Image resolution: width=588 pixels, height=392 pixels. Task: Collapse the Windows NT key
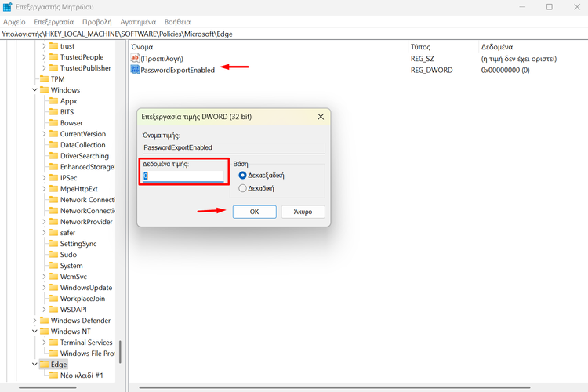click(34, 332)
